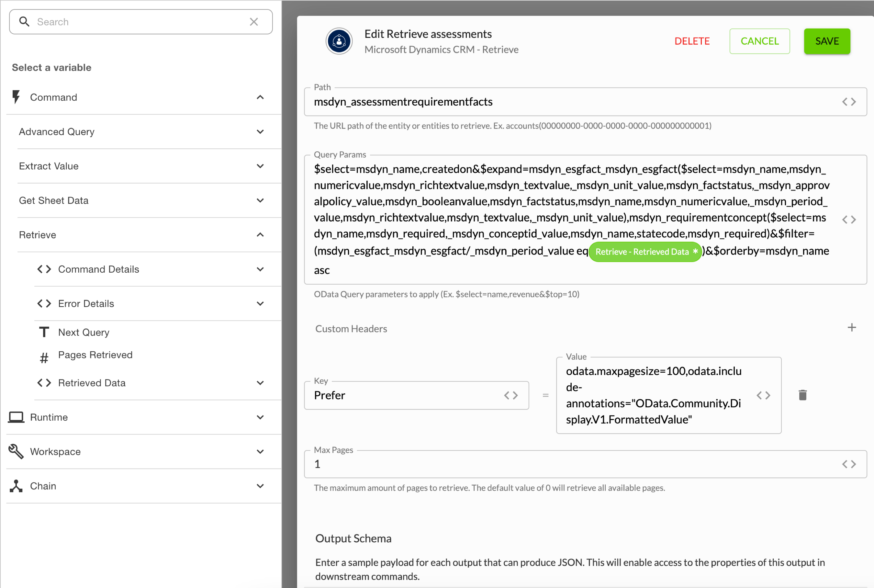
Task: Click the Edit Retrieve assessments title
Action: click(x=428, y=34)
